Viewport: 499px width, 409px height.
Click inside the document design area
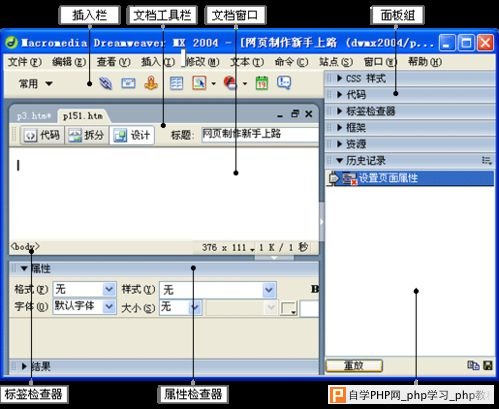click(x=163, y=193)
